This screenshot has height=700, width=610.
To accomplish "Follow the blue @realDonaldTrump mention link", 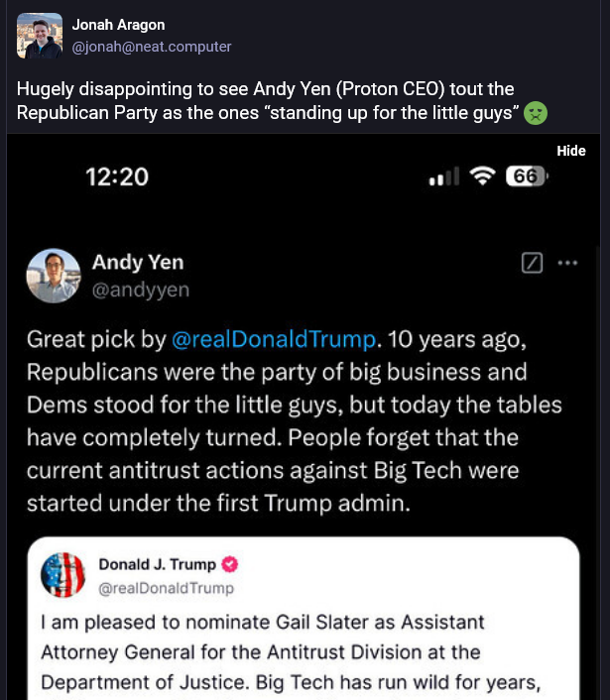I will click(274, 339).
